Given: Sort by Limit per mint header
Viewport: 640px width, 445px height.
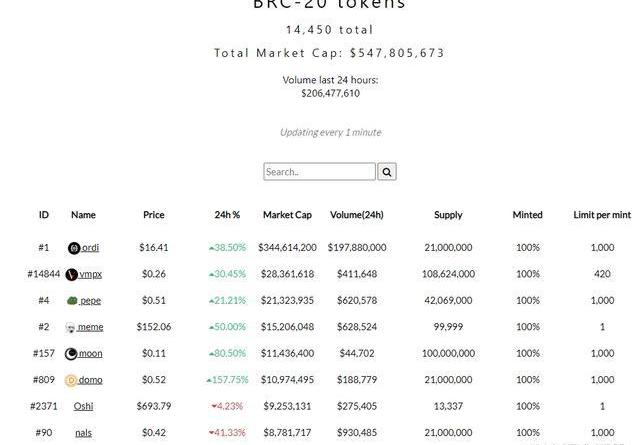Looking at the screenshot, I should pos(602,215).
